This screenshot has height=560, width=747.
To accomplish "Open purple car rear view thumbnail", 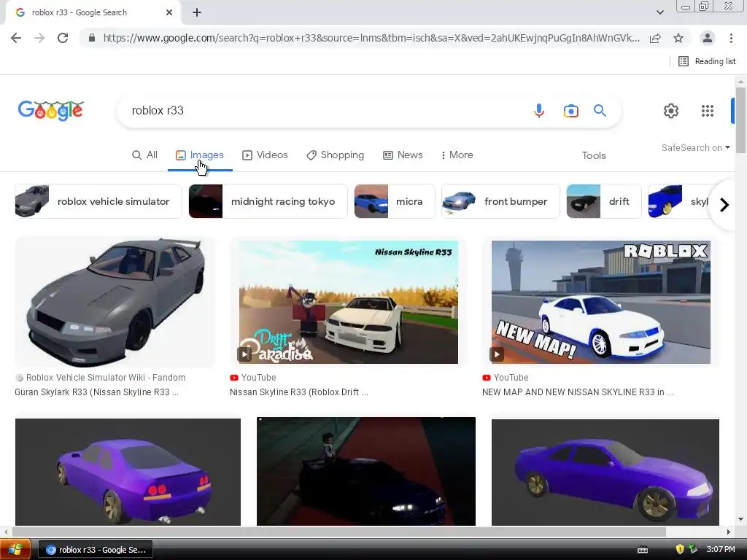I will pos(128,472).
